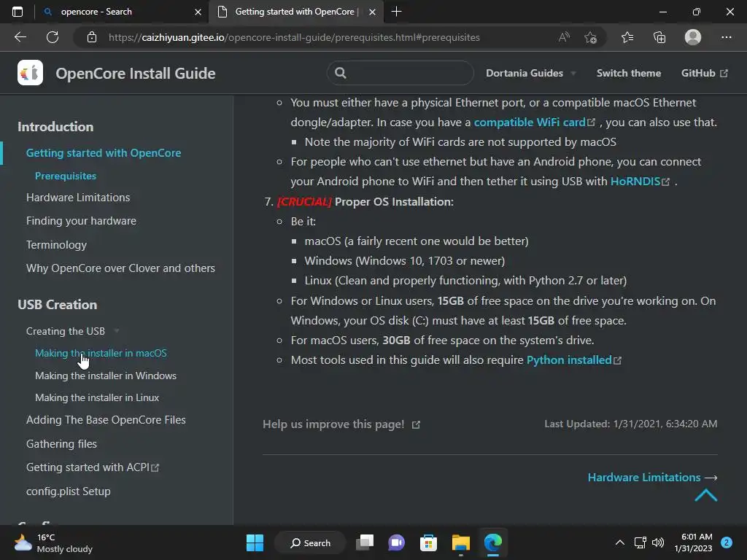Viewport: 747px width, 560px height.
Task: Click OpenCore Install Guide title
Action: point(135,74)
